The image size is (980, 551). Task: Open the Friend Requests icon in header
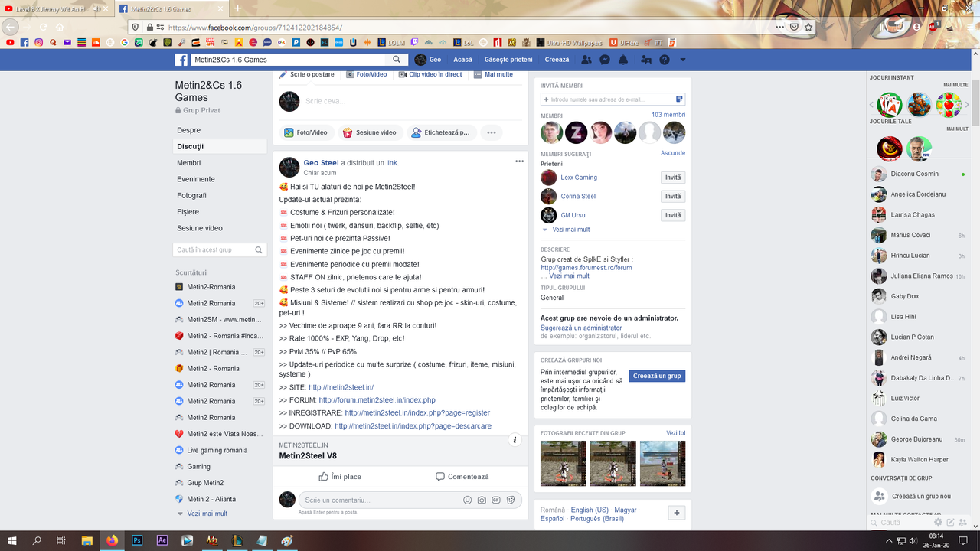[586, 60]
